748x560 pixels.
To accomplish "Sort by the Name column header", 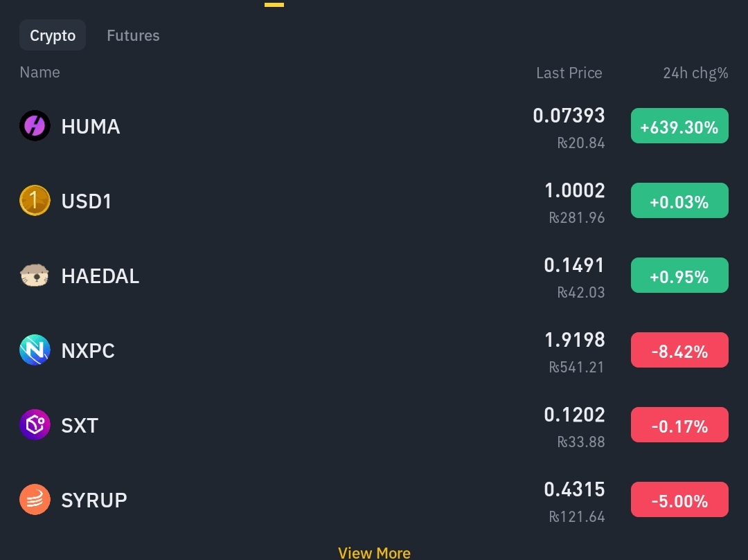I will [x=40, y=73].
